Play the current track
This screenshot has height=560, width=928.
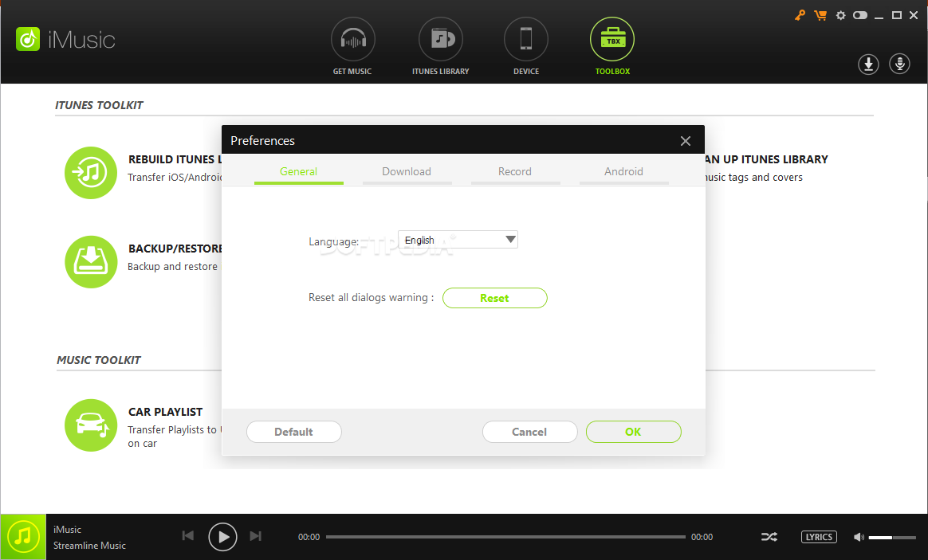coord(222,537)
